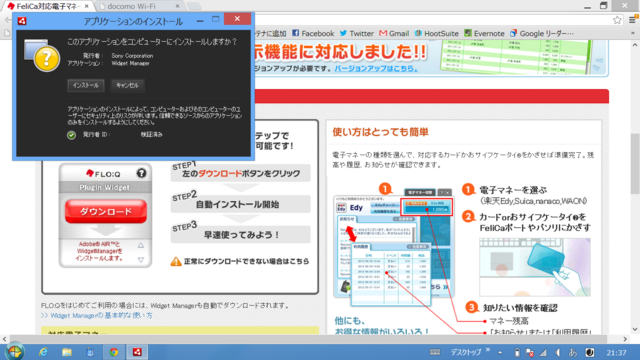The image size is (640, 360).
Task: Open the touch keyboard icon in taskbar
Action: pyautogui.click(x=435, y=352)
